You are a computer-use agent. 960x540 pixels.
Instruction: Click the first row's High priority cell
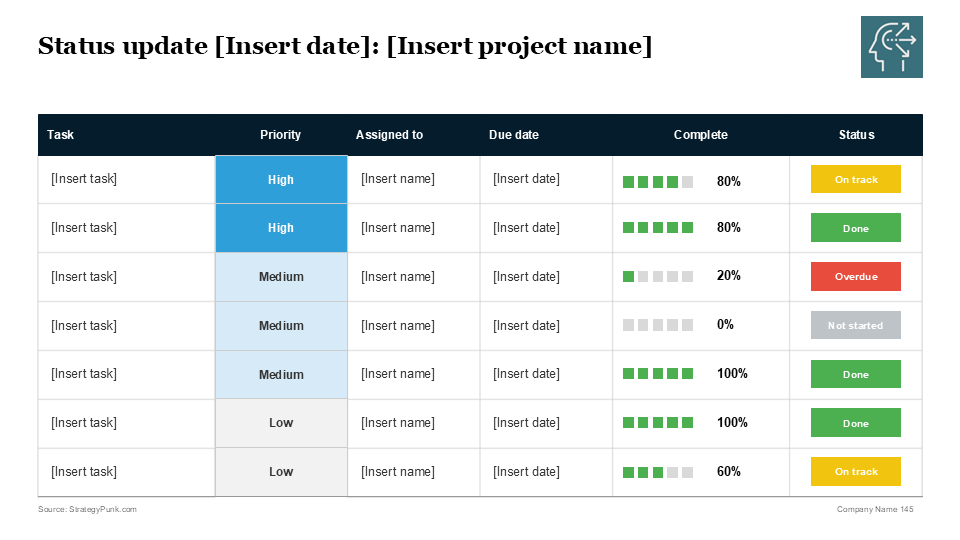[x=281, y=180]
